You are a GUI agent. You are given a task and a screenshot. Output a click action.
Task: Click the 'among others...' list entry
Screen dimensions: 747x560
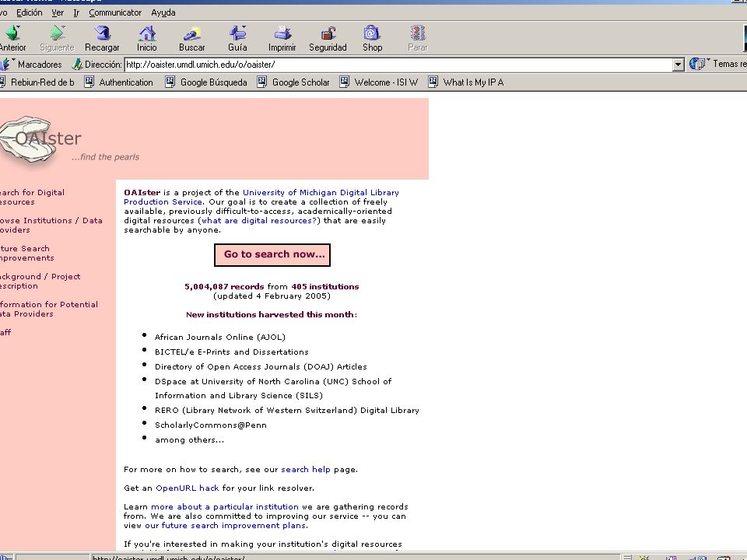tap(189, 440)
